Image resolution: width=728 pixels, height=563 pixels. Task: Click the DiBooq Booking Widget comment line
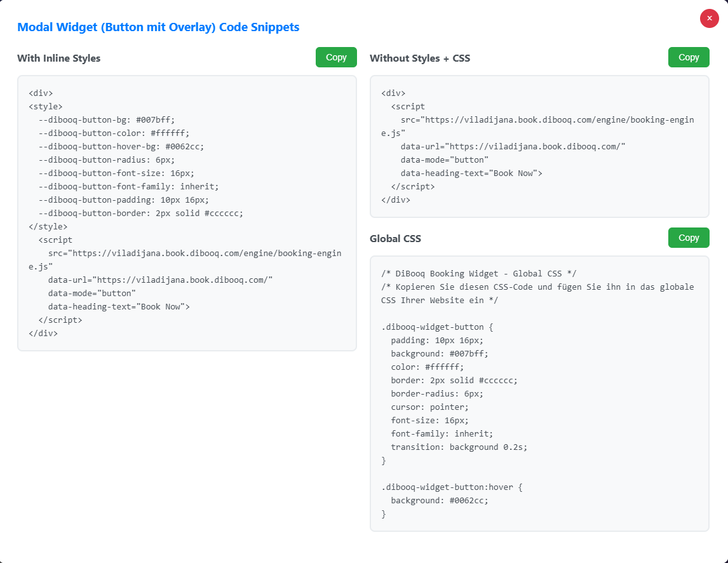pyautogui.click(x=479, y=274)
